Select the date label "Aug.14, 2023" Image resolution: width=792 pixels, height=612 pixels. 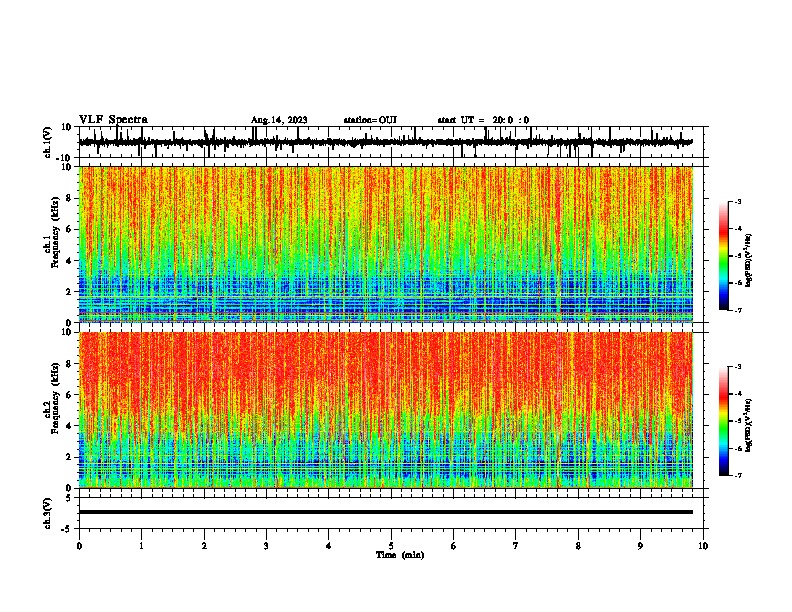(x=279, y=120)
